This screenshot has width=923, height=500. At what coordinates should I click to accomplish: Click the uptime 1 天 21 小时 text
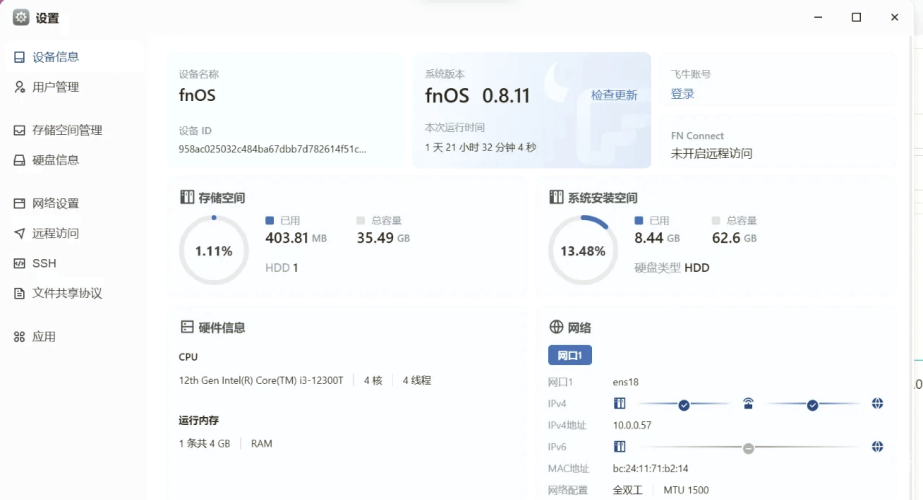click(x=480, y=147)
